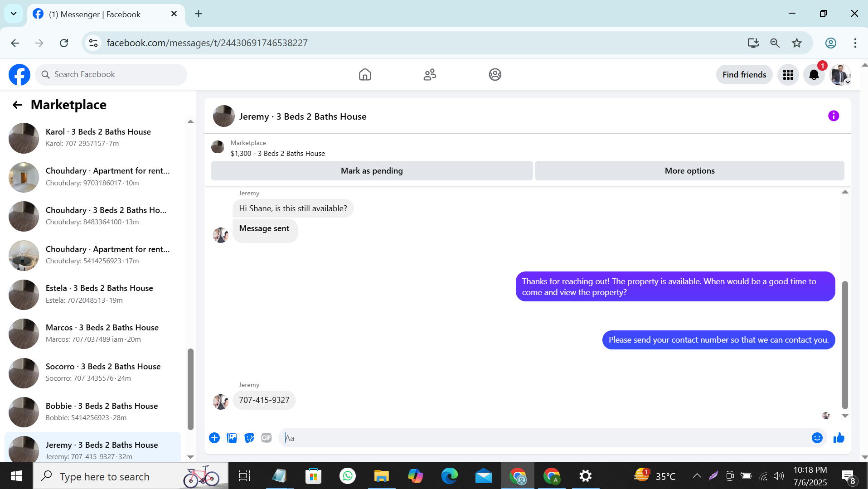Screen dimensions: 868x489
Task: Reload the Facebook page
Action: pyautogui.click(x=64, y=43)
